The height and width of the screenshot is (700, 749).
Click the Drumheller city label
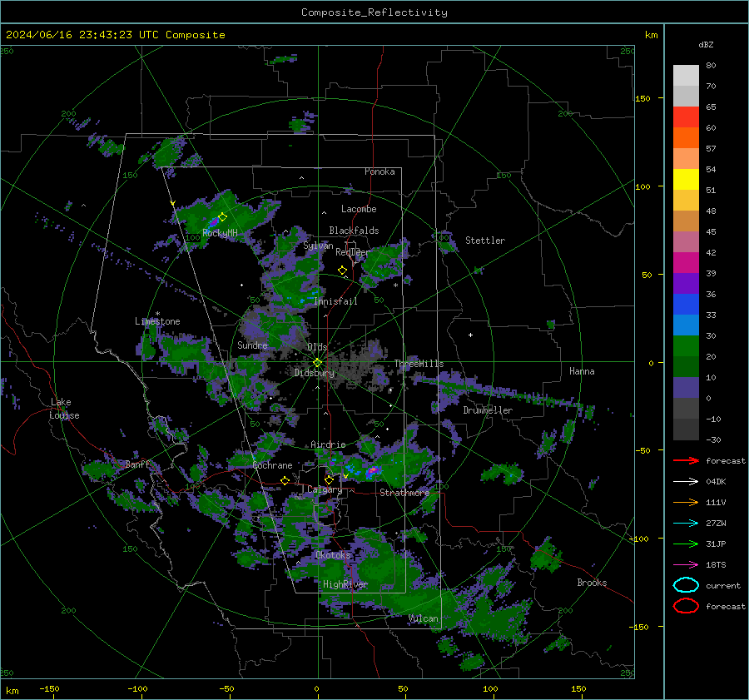point(488,410)
